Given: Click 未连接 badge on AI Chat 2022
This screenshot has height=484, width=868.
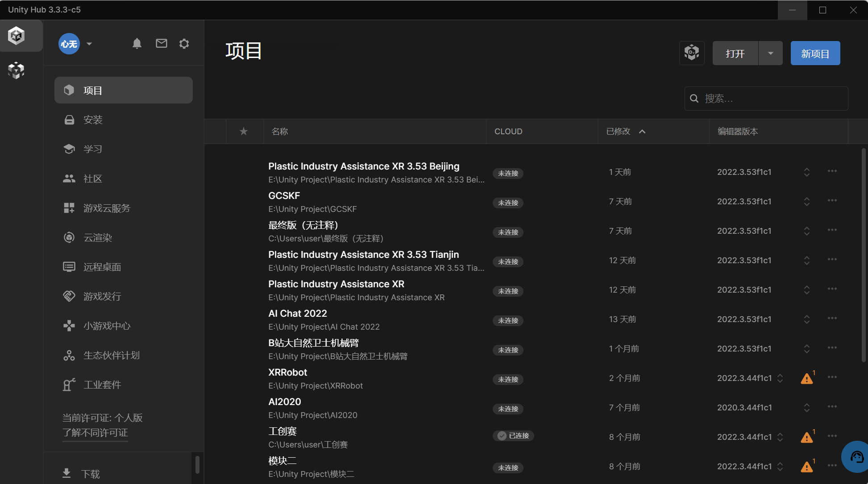Looking at the screenshot, I should 508,321.
